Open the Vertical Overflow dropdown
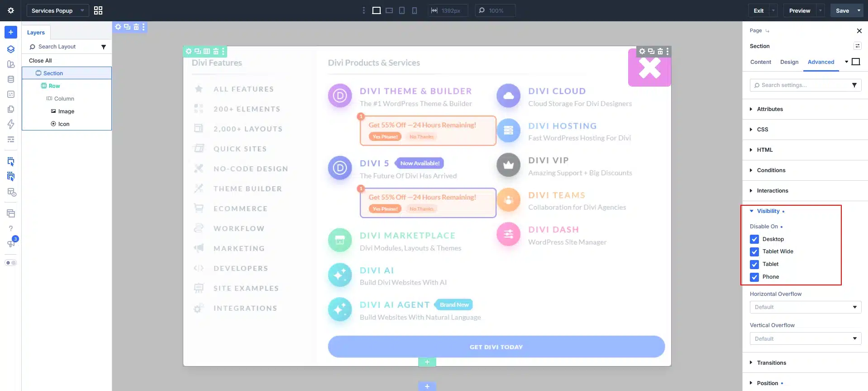Image resolution: width=868 pixels, height=391 pixels. 806,339
